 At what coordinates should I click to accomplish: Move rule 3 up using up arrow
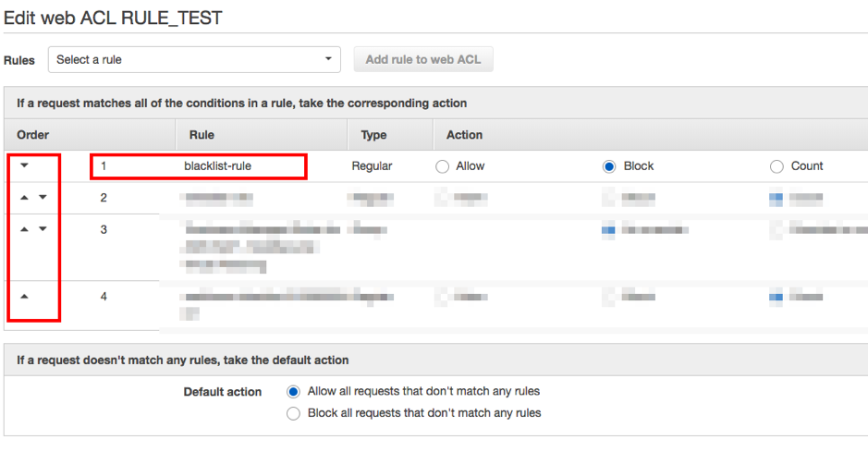[24, 229]
